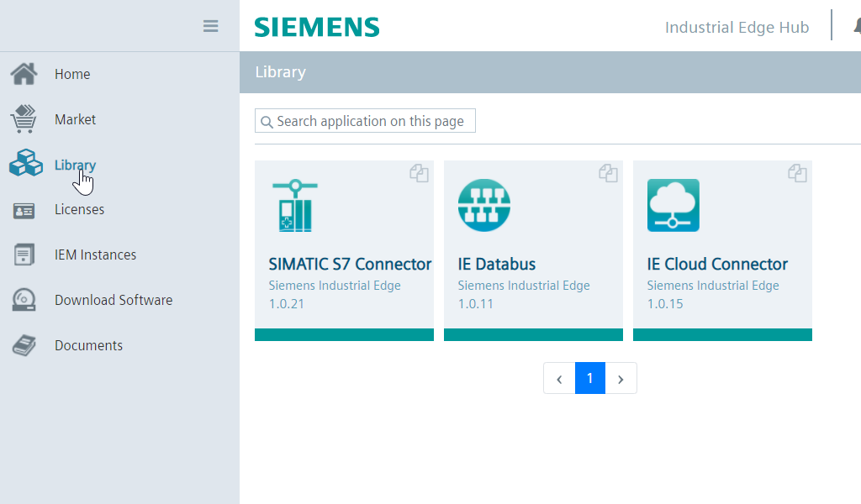Screen dimensions: 861x504
Task: Click the Licenses card icon
Action: click(24, 210)
